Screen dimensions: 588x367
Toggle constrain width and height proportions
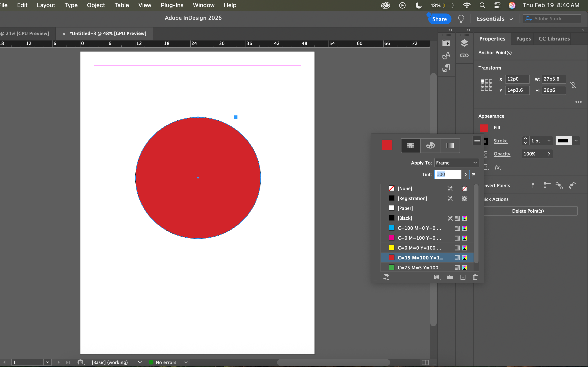pos(573,85)
